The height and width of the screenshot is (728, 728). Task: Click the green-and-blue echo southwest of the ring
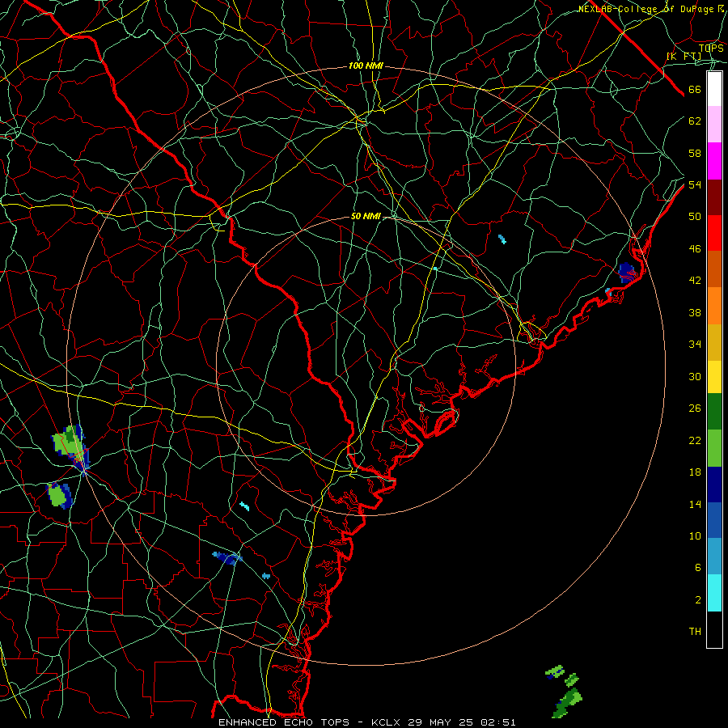pyautogui.click(x=59, y=495)
